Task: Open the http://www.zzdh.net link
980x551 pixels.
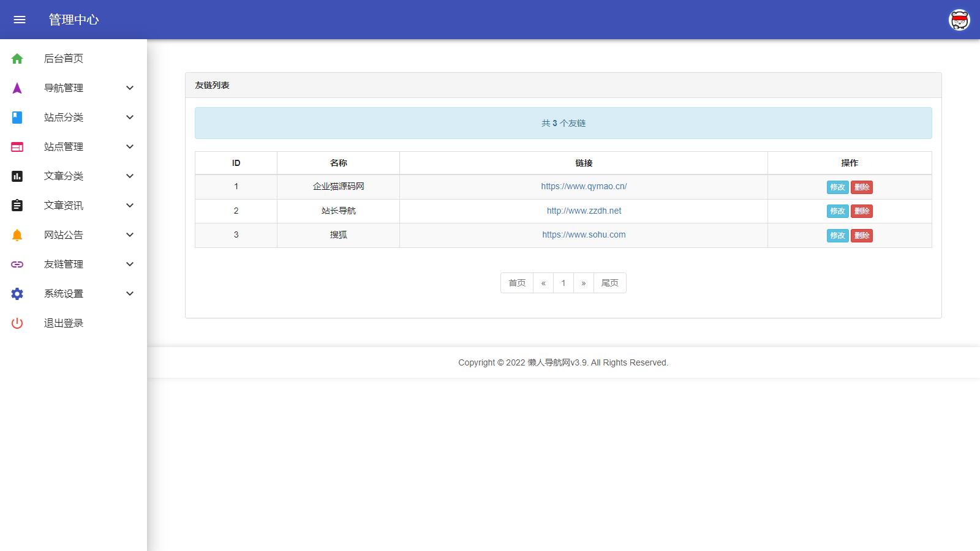Action: [x=584, y=211]
